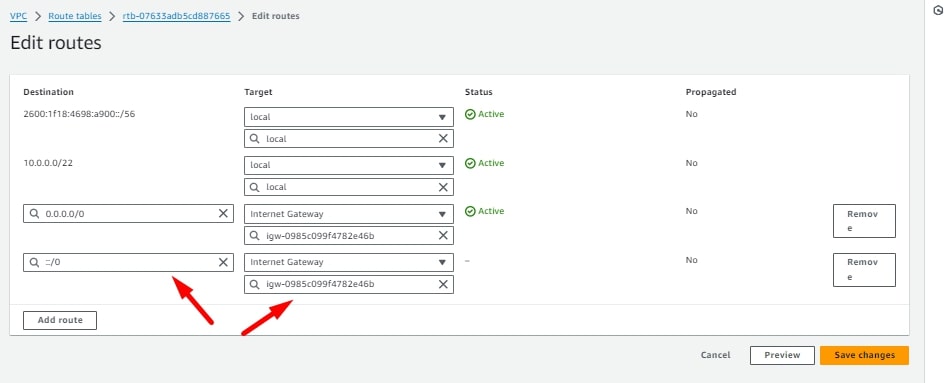Click Active status of 10.0.0.0/22 route
Image resolution: width=947 pixels, height=383 pixels.
tap(484, 163)
